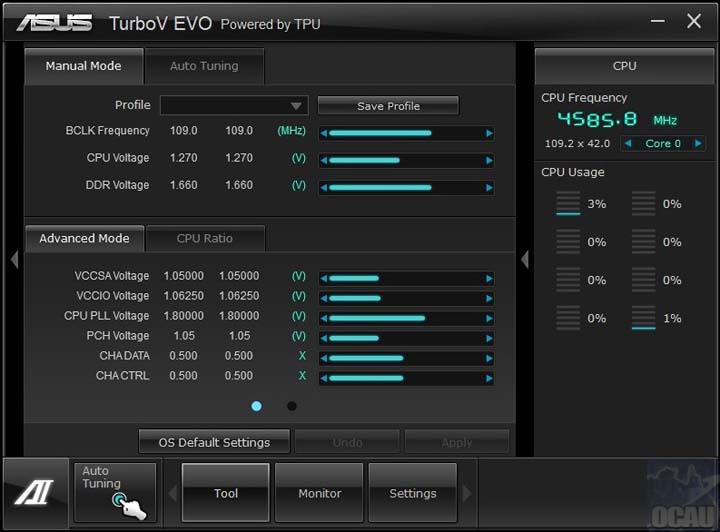The image size is (720, 532).
Task: Select the Advanced Mode tab
Action: point(84,239)
